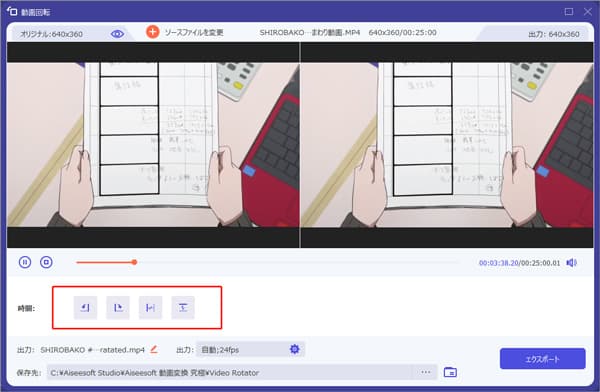600x392 pixels.
Task: Click the playback progress slider handle
Action: 134,262
